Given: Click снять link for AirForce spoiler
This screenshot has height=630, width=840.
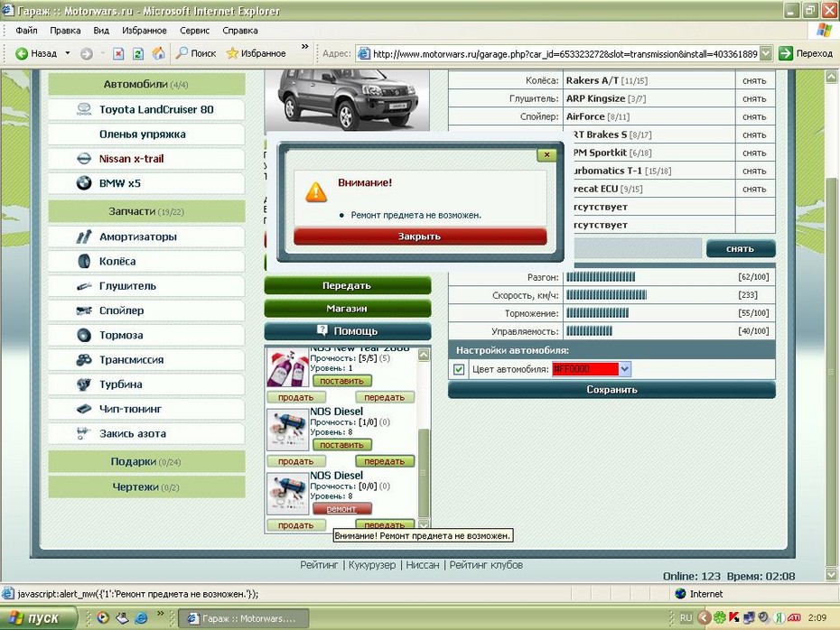Looking at the screenshot, I should tap(754, 116).
